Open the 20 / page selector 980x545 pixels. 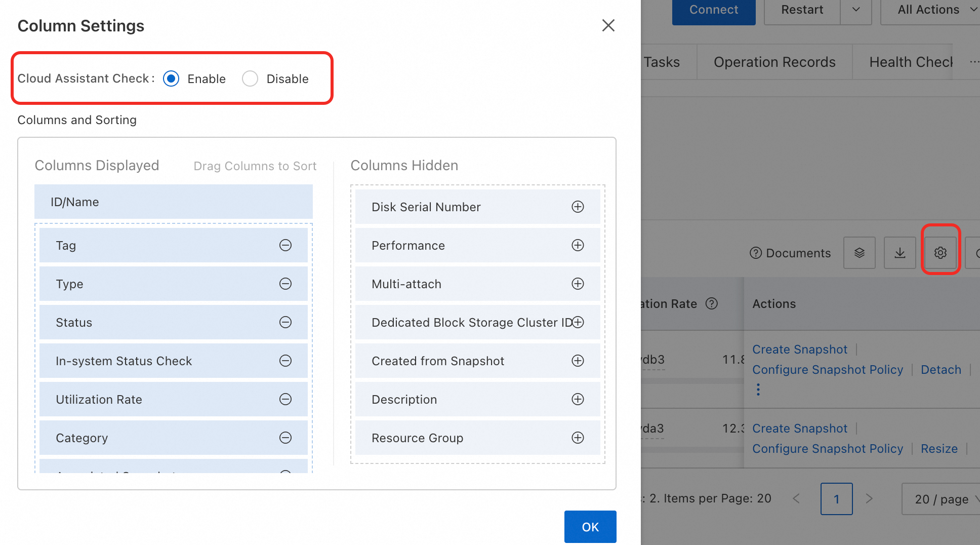pyautogui.click(x=942, y=499)
